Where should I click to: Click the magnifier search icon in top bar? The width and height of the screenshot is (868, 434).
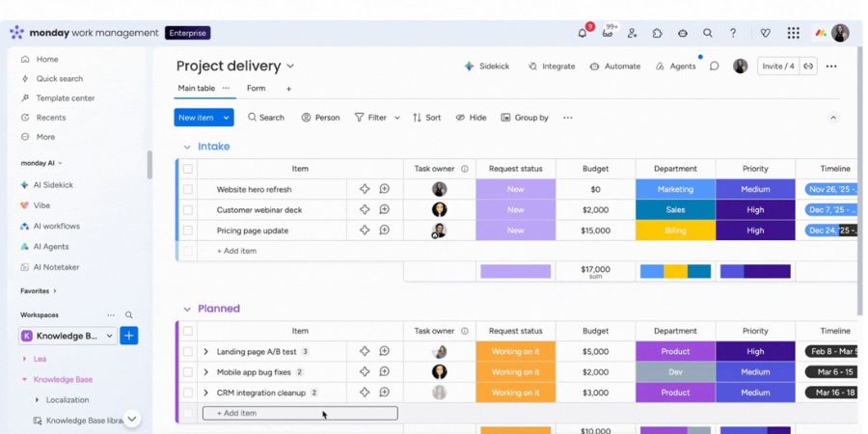pos(708,33)
